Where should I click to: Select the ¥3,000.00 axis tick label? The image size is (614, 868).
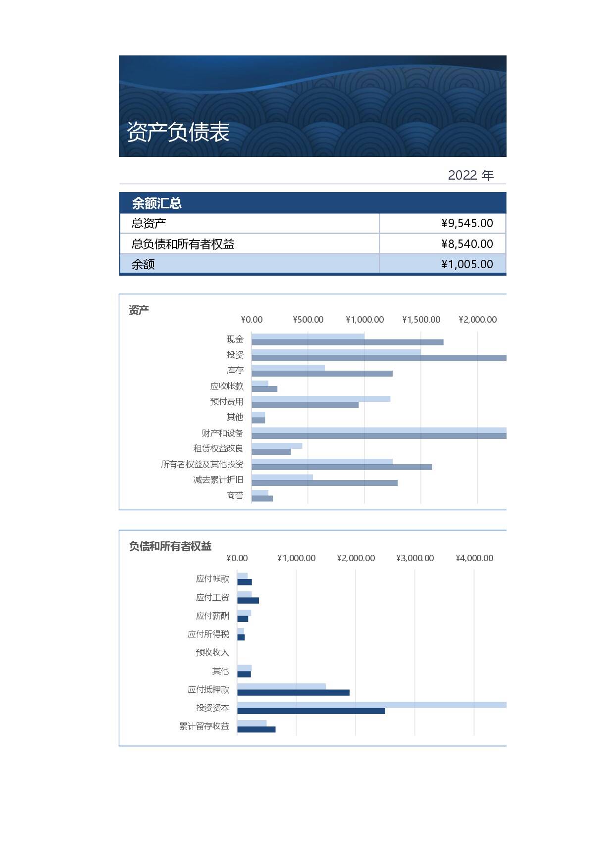(415, 558)
